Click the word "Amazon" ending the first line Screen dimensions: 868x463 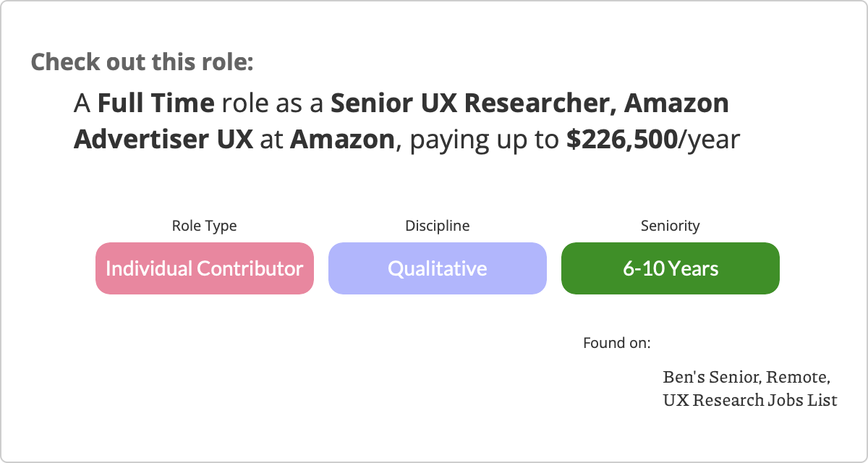click(676, 103)
